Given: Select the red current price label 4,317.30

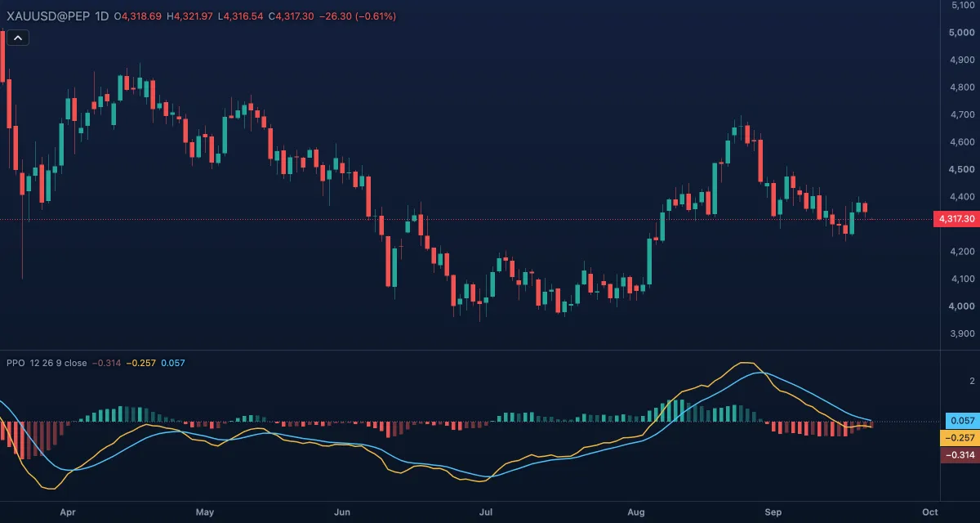Looking at the screenshot, I should click(956, 219).
